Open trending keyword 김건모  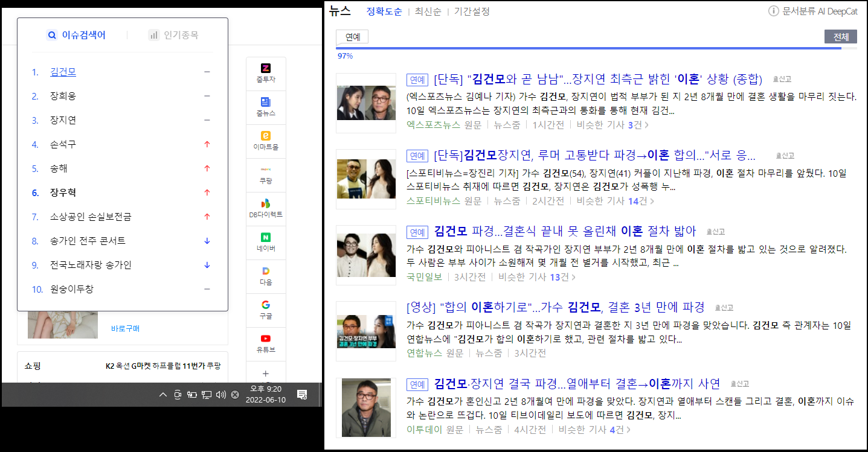(x=63, y=72)
